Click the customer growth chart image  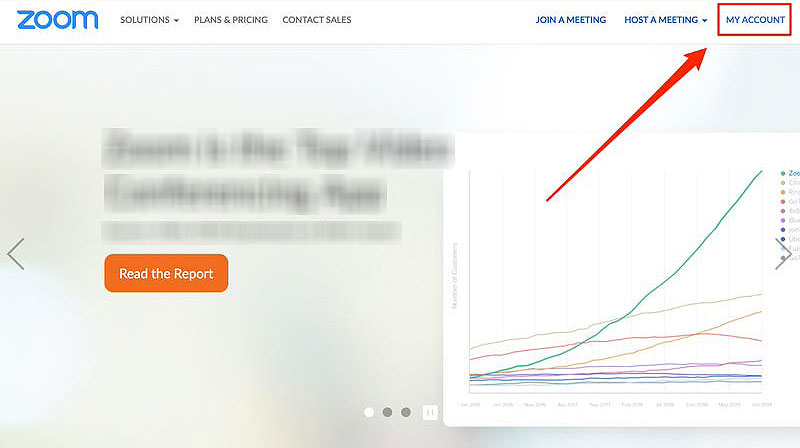click(621, 280)
